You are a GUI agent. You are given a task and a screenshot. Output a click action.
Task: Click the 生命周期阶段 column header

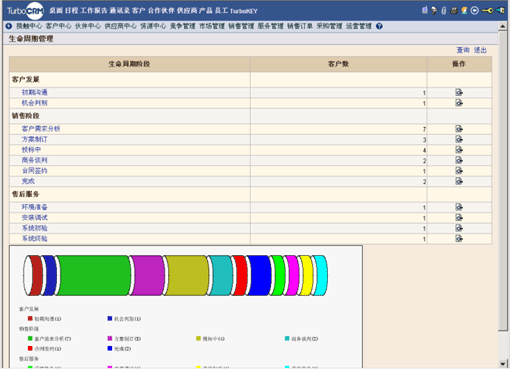click(129, 64)
